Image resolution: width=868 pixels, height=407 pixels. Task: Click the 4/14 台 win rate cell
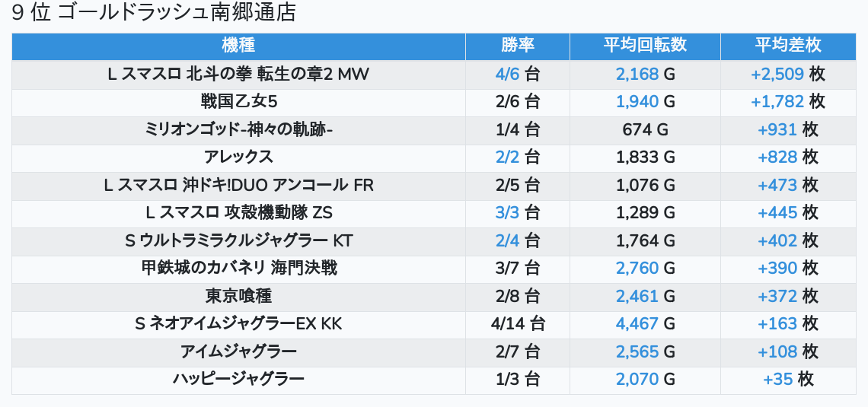tap(518, 324)
